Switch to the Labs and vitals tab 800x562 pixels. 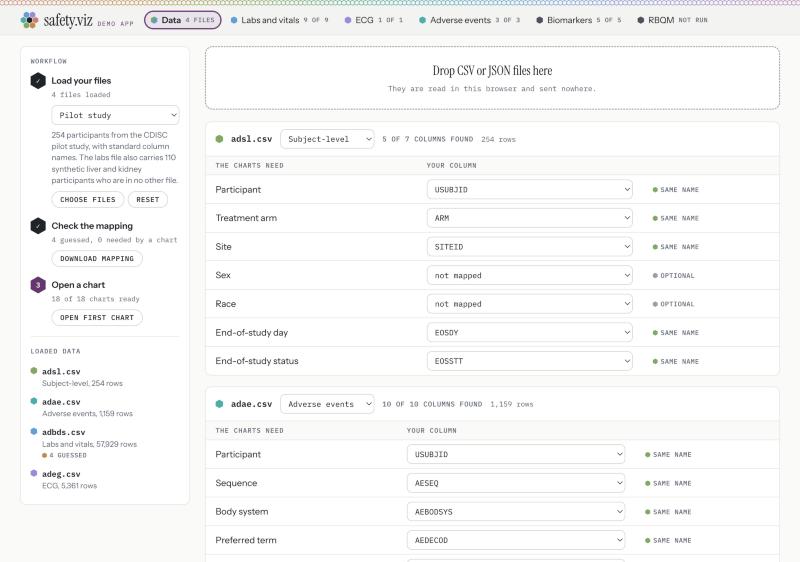coord(280,20)
